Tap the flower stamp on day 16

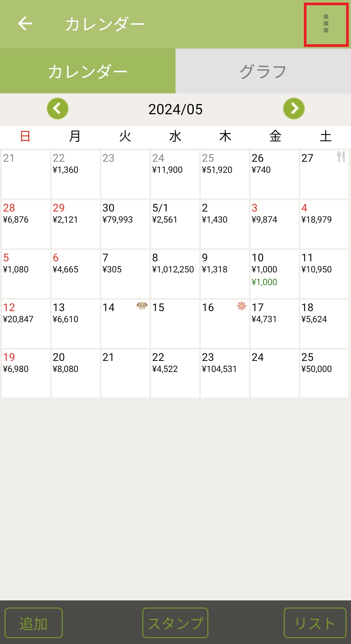(x=241, y=306)
